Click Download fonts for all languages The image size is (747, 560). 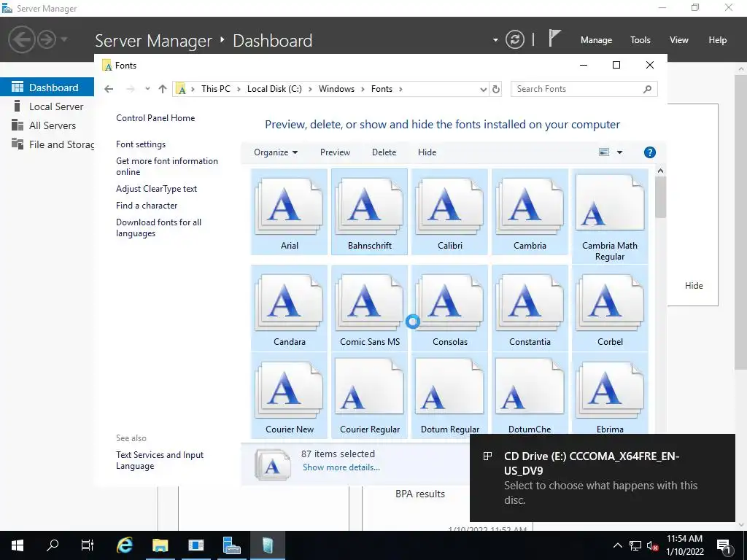[158, 227]
